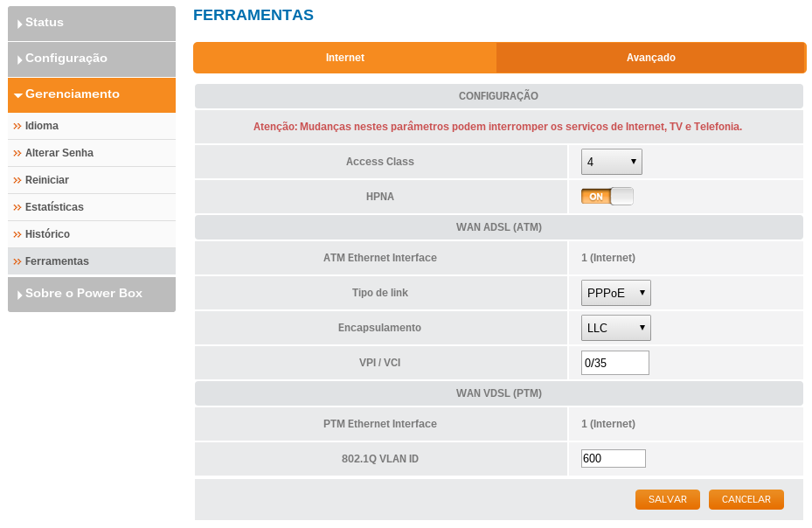The height and width of the screenshot is (528, 812).
Task: Open the Encapsulamento dropdown
Action: [616, 328]
